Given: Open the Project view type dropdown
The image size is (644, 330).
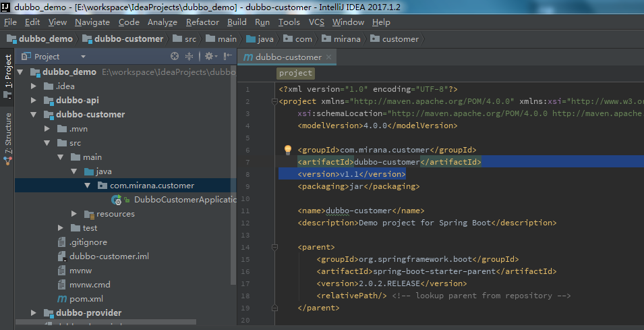Looking at the screenshot, I should tap(83, 56).
